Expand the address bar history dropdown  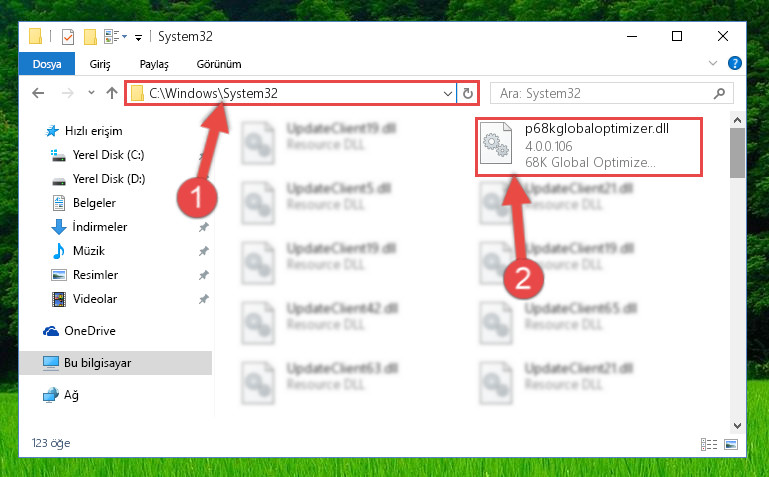tap(447, 93)
